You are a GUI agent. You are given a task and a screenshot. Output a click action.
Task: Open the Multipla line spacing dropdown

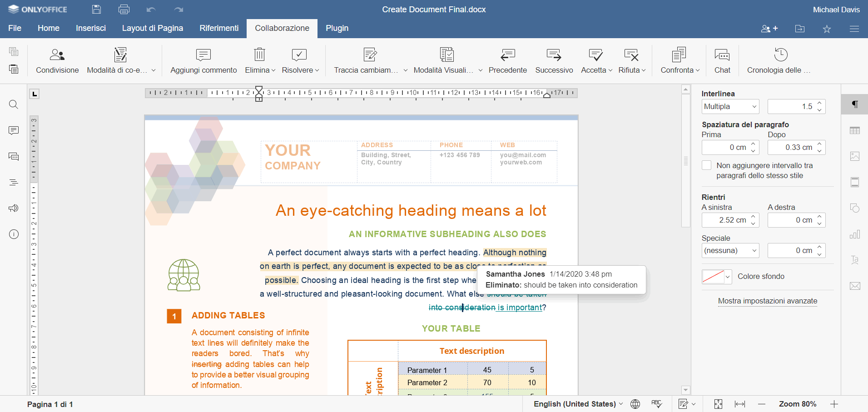coord(730,107)
